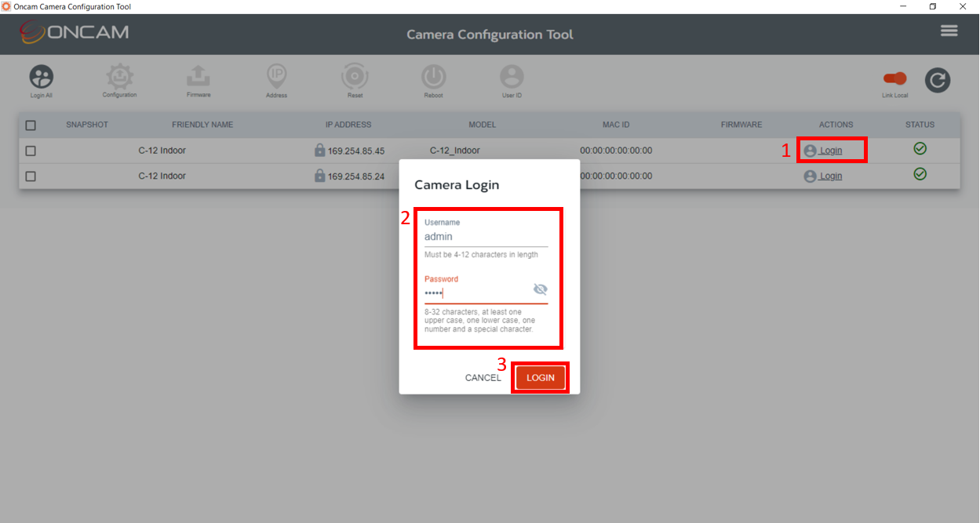Click the Firmware upload icon
This screenshot has width=980, height=523.
[198, 77]
